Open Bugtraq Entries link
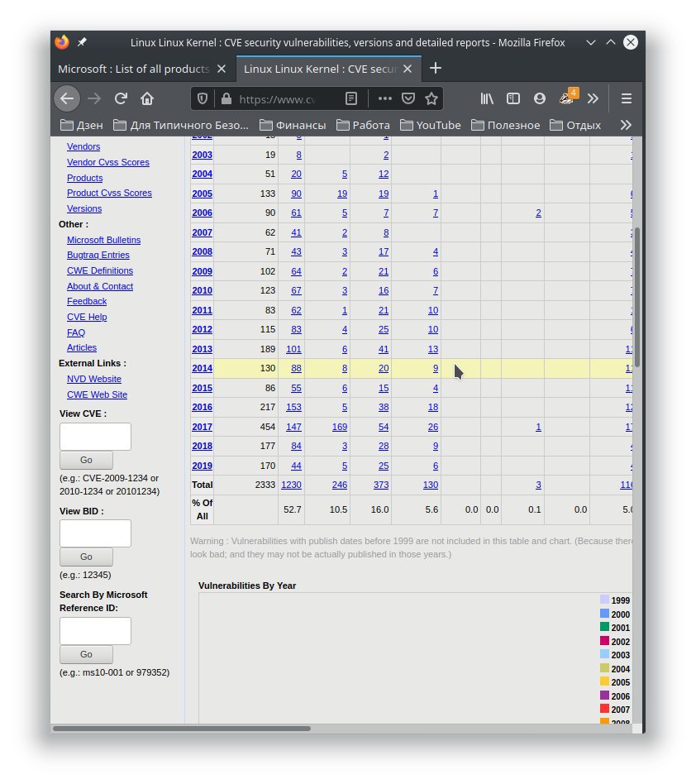 (98, 255)
